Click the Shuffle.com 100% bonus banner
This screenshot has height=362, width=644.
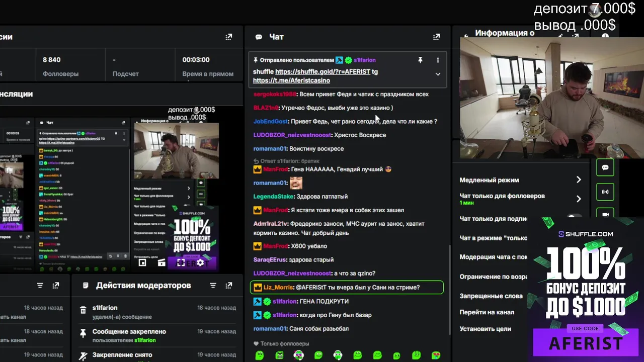(x=586, y=290)
